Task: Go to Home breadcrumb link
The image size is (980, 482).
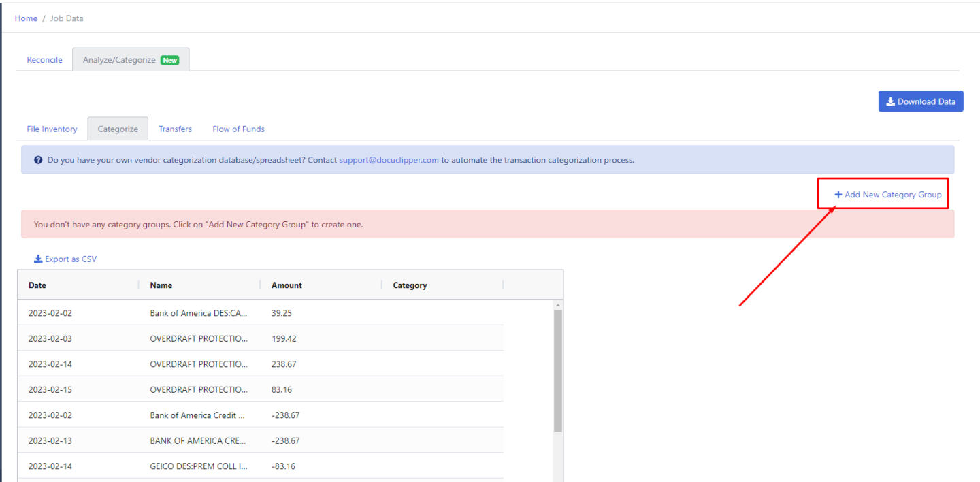Action: tap(26, 18)
